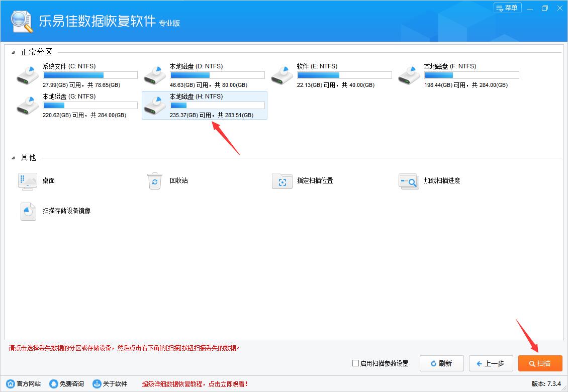The width and height of the screenshot is (568, 392).
Task: Click the 指定扫描位置 icon
Action: point(282,181)
